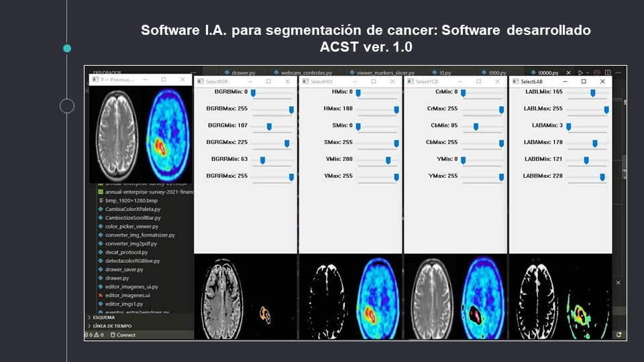Close the panel with the X icon

point(619,284)
